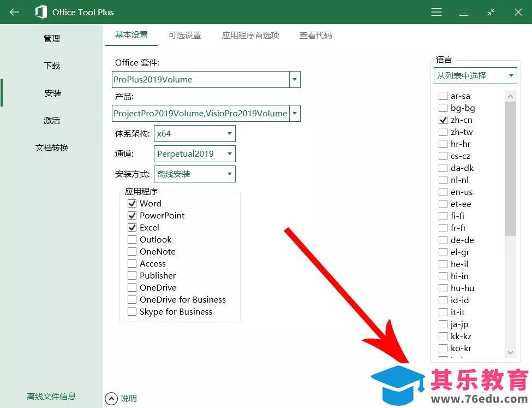Viewport: 532px width, 408px height.
Task: Check Skype for Business checkbox
Action: [132, 311]
